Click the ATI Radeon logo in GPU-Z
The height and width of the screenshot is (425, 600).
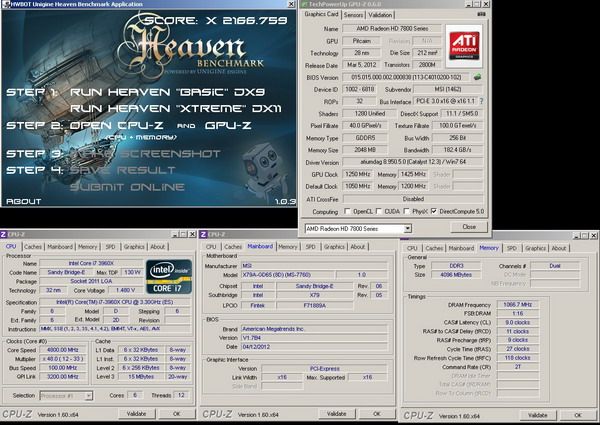464,46
